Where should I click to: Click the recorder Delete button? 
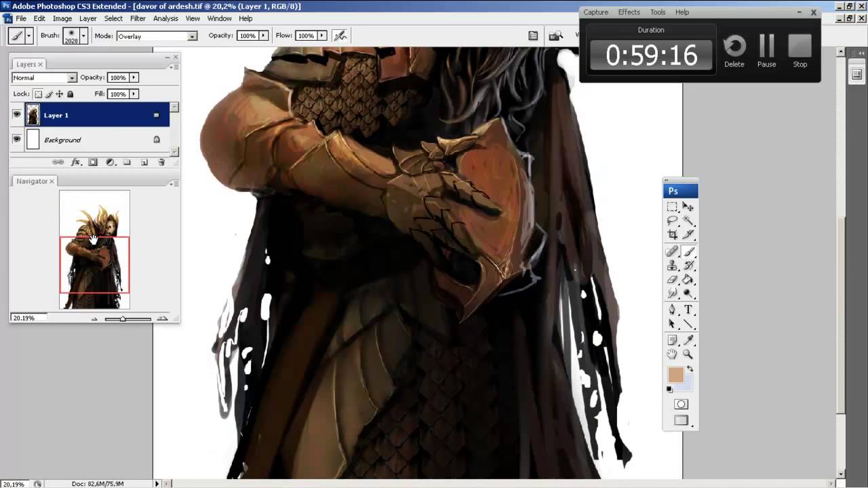(x=734, y=51)
